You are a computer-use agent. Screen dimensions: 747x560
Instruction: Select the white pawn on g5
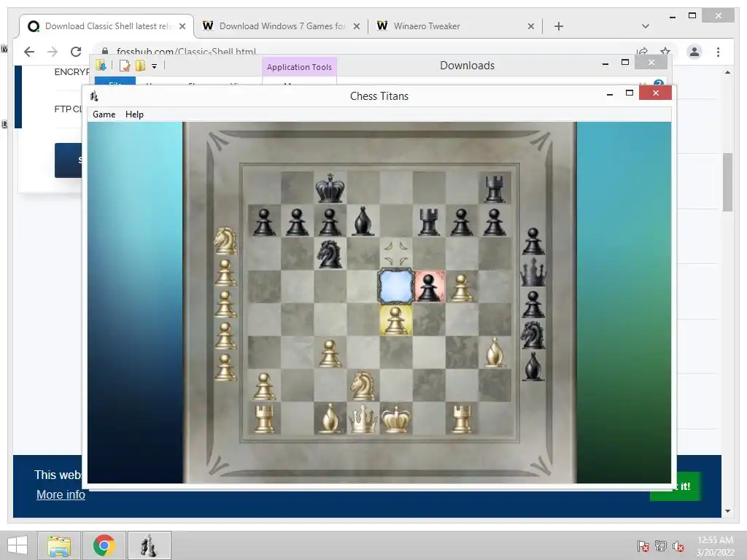461,287
